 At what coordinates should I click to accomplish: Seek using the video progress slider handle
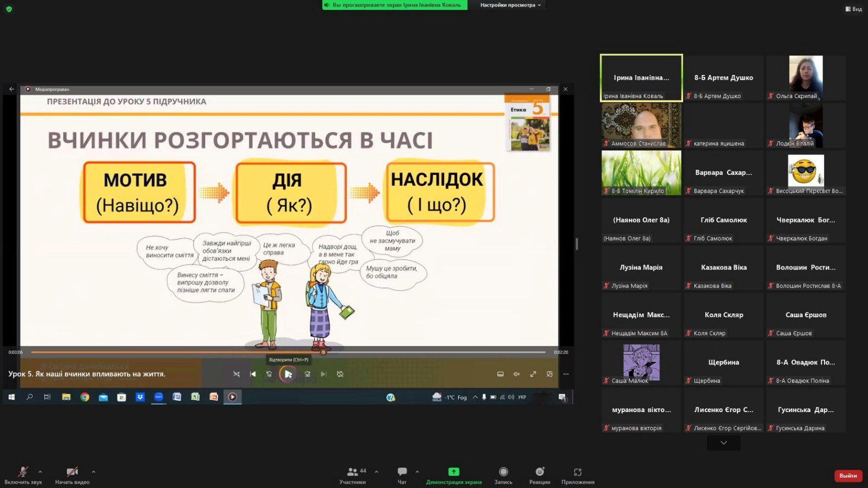point(323,352)
